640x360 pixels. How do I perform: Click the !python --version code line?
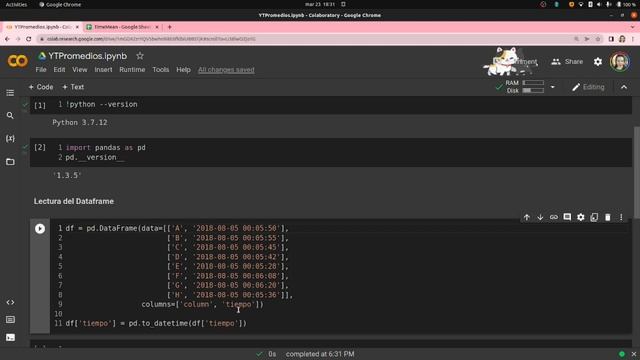click(x=102, y=104)
